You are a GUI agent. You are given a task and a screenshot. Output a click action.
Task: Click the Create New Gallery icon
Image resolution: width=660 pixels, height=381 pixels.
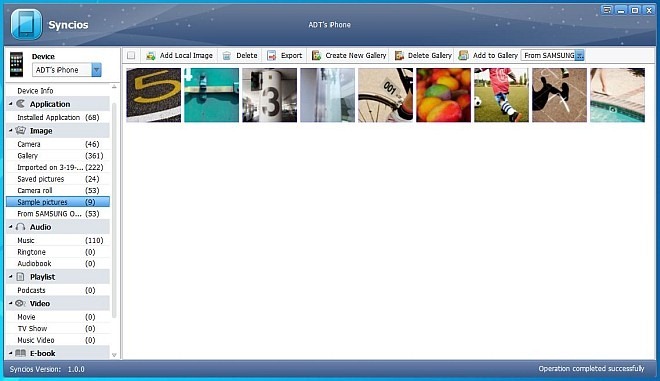click(316, 56)
